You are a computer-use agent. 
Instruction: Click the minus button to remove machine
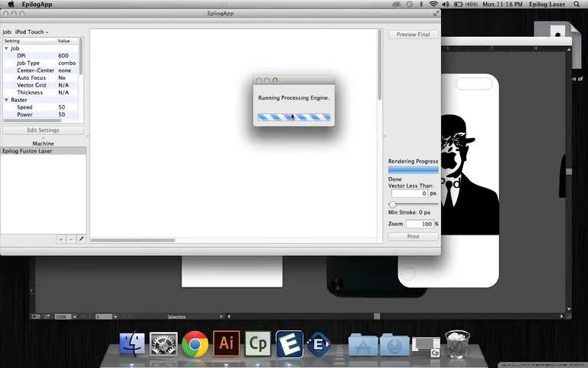point(71,239)
